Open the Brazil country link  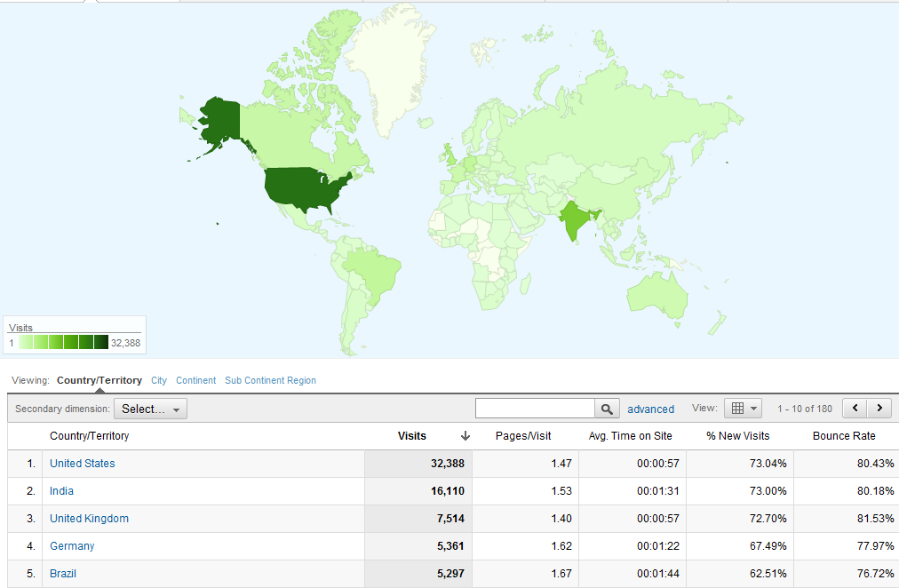click(x=63, y=574)
